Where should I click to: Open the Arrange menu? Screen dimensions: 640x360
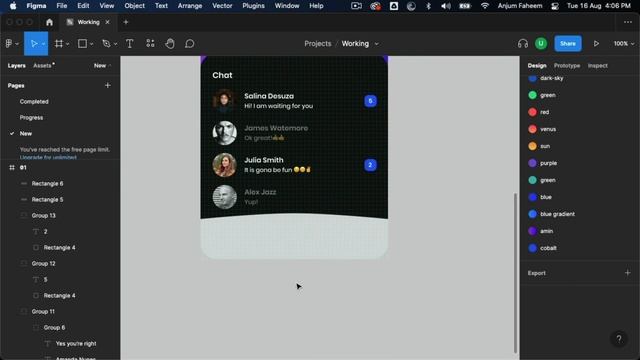pyautogui.click(x=190, y=6)
